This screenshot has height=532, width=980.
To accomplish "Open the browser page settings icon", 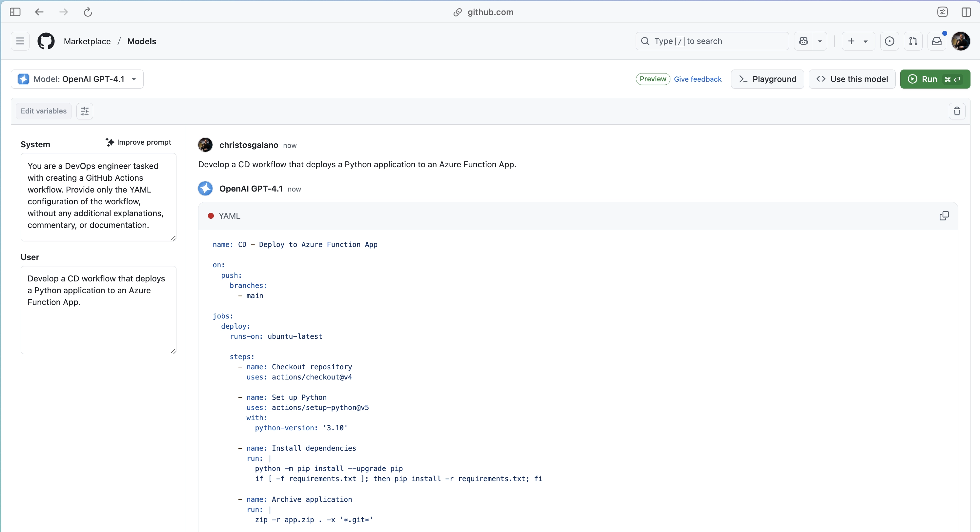I will 942,12.
